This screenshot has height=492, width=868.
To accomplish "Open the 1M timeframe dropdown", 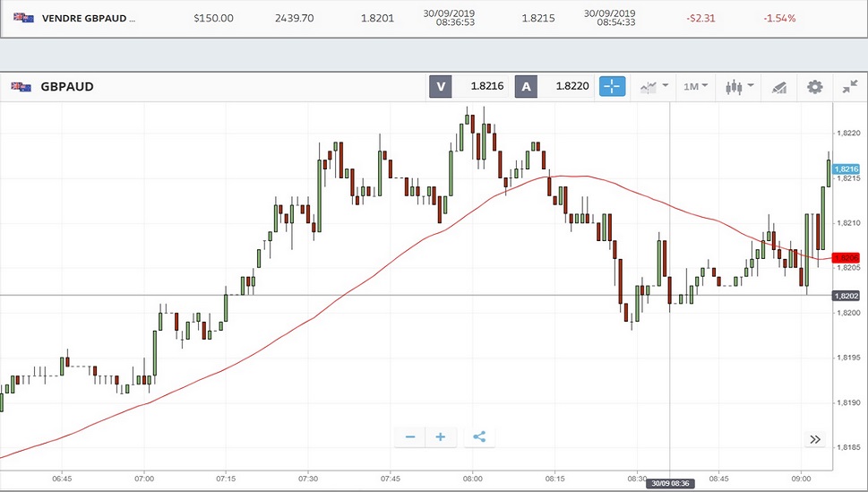I will (695, 86).
